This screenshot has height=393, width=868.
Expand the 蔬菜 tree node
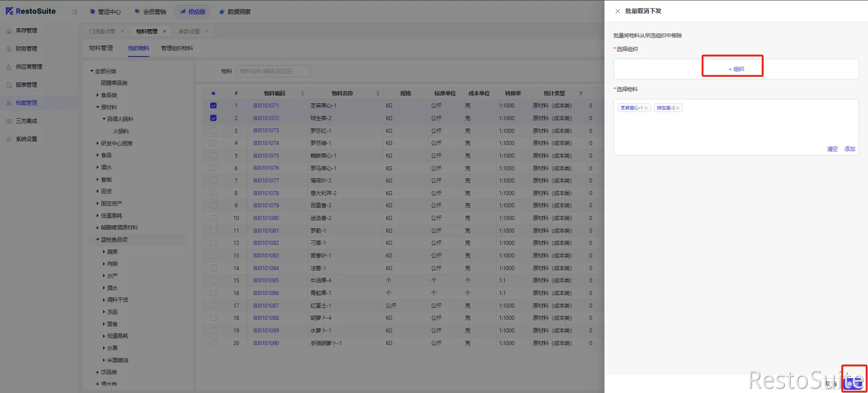click(104, 252)
